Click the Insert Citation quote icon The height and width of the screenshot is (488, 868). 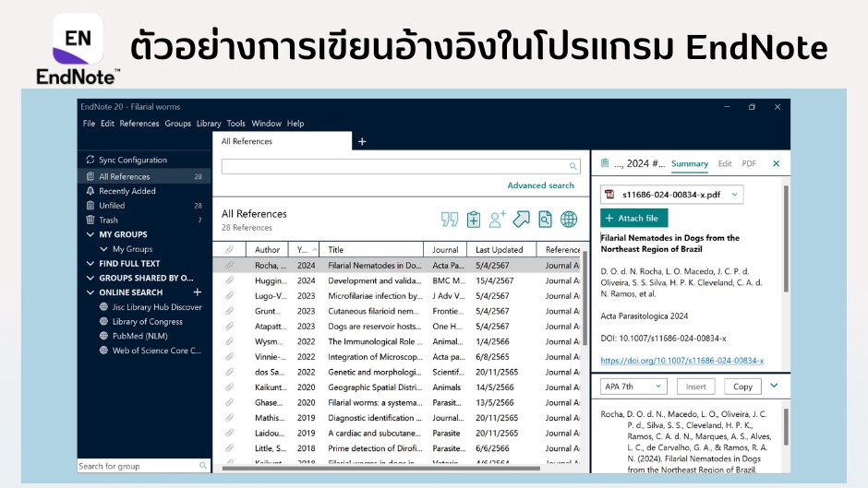click(450, 220)
